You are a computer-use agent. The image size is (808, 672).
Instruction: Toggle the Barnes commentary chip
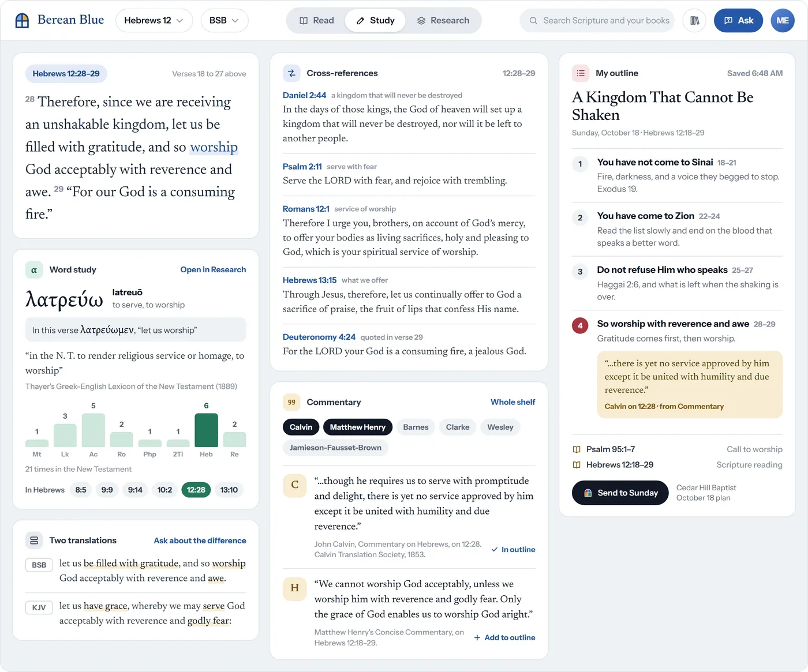416,427
